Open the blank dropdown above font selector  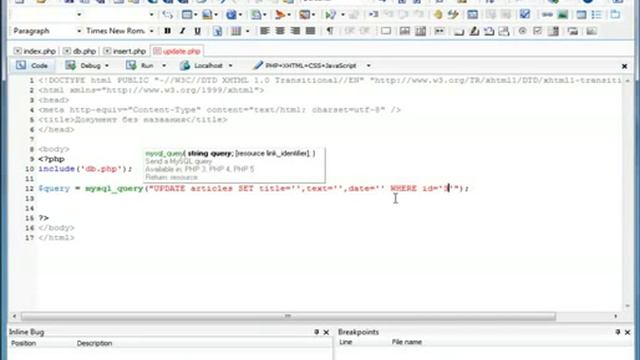[x=151, y=15]
